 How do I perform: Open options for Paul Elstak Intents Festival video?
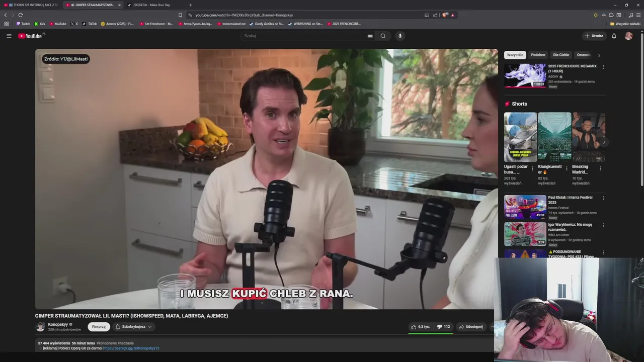(603, 198)
